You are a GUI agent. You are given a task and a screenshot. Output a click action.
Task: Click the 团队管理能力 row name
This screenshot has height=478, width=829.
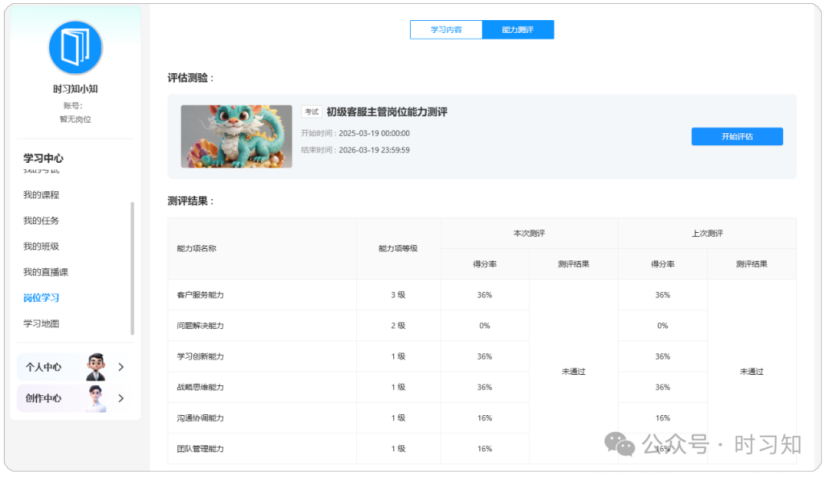(200, 448)
